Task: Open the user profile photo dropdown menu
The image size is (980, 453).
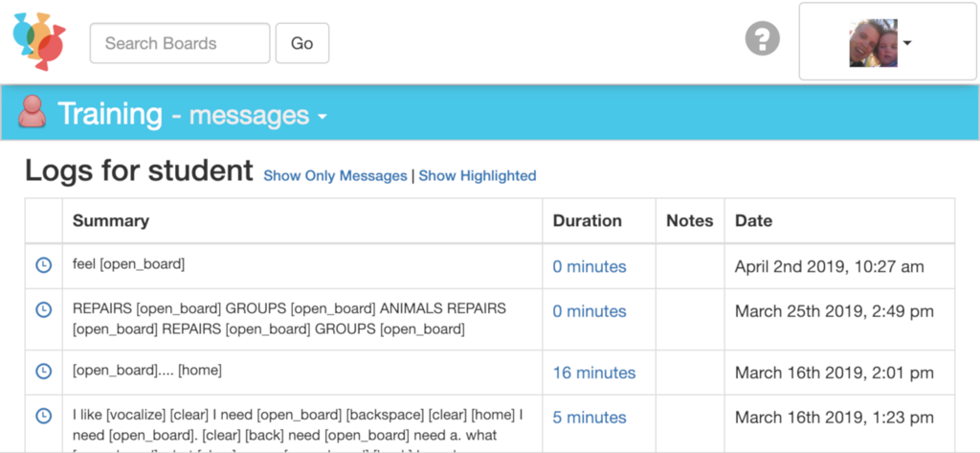Action: point(887,42)
